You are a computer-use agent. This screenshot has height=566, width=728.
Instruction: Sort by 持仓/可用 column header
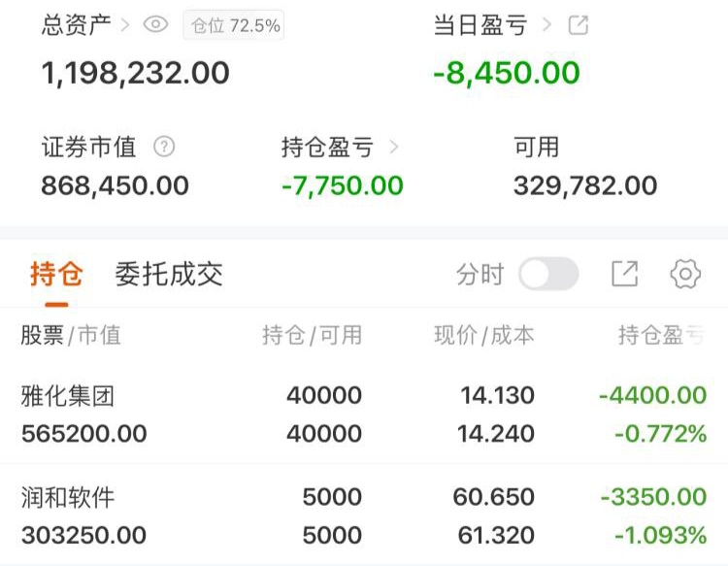click(x=312, y=335)
